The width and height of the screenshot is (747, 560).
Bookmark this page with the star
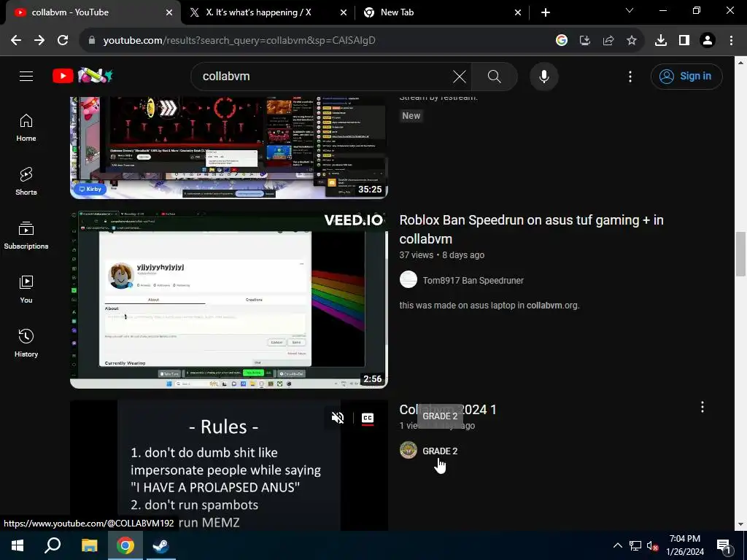tap(631, 41)
